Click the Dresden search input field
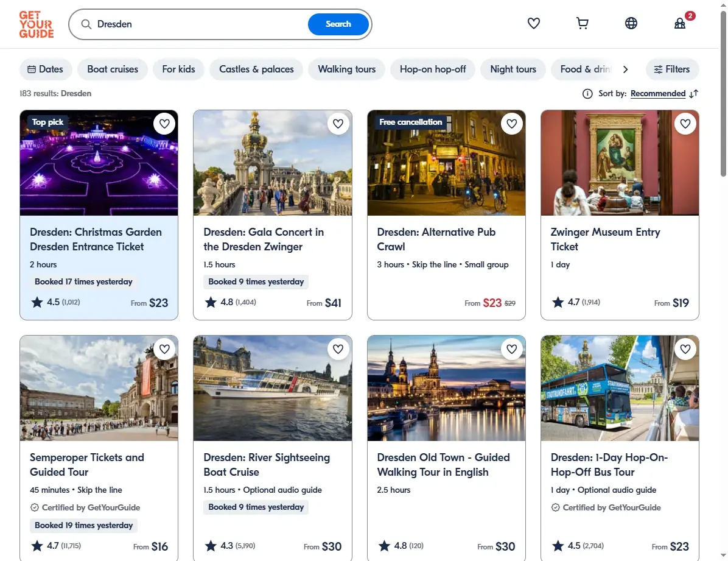The height and width of the screenshot is (561, 728). point(200,24)
